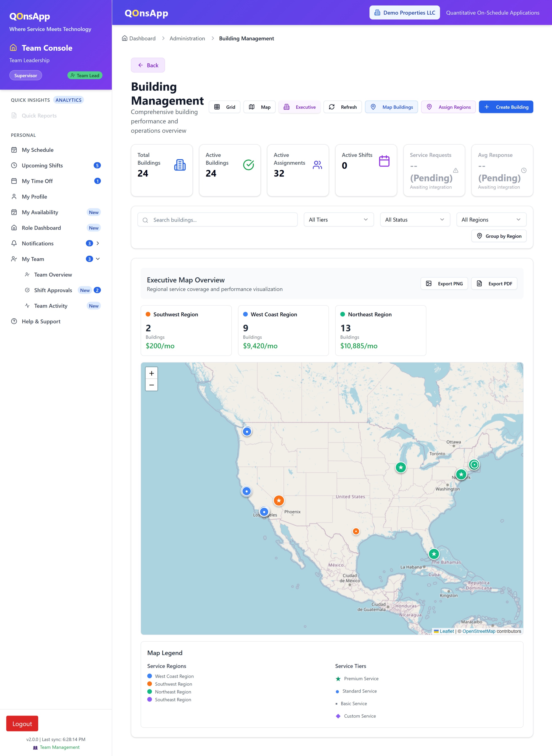Open the Analytics tab in Quick Insights

click(x=69, y=100)
